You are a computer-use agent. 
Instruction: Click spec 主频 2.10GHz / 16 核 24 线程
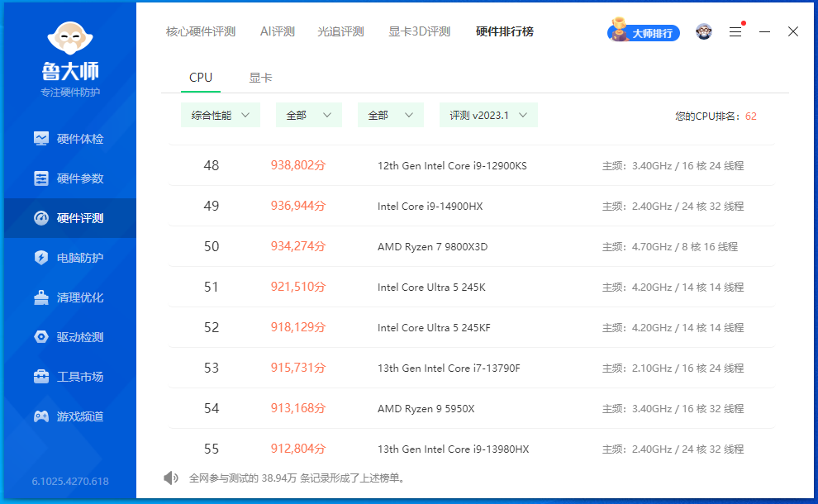673,368
